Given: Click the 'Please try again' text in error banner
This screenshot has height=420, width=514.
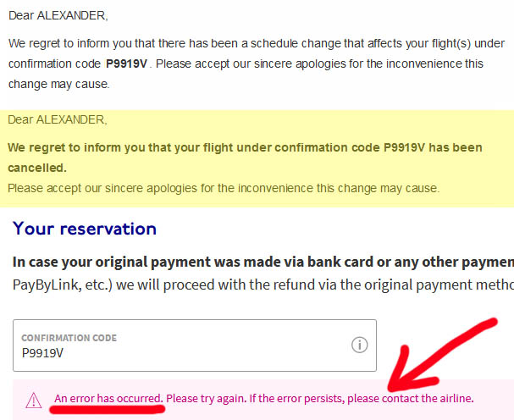Looking at the screenshot, I should (x=206, y=398).
